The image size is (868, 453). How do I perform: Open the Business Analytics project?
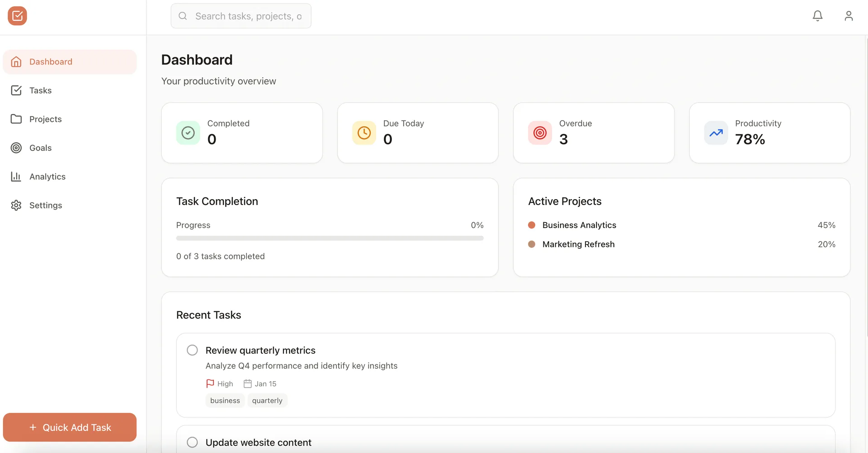pyautogui.click(x=579, y=225)
